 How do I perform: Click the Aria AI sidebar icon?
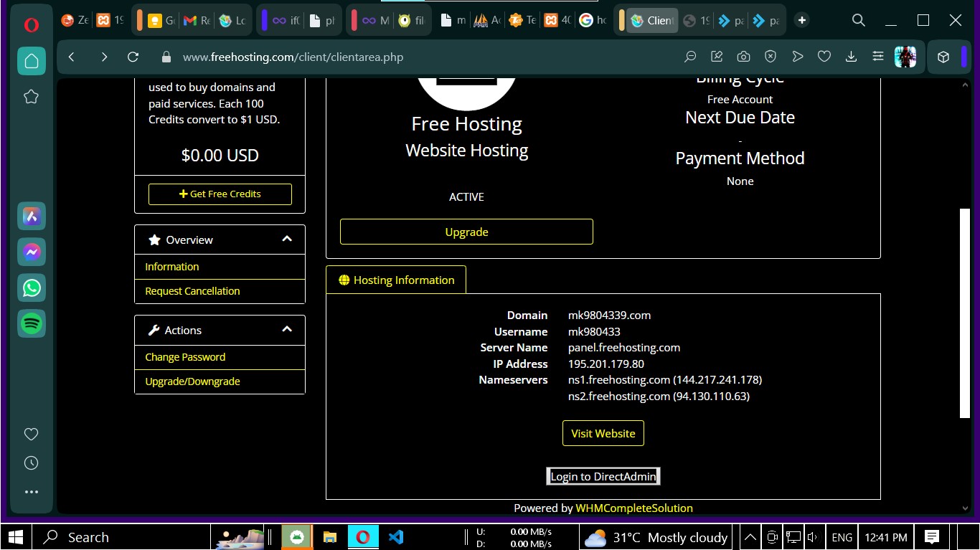pos(32,217)
